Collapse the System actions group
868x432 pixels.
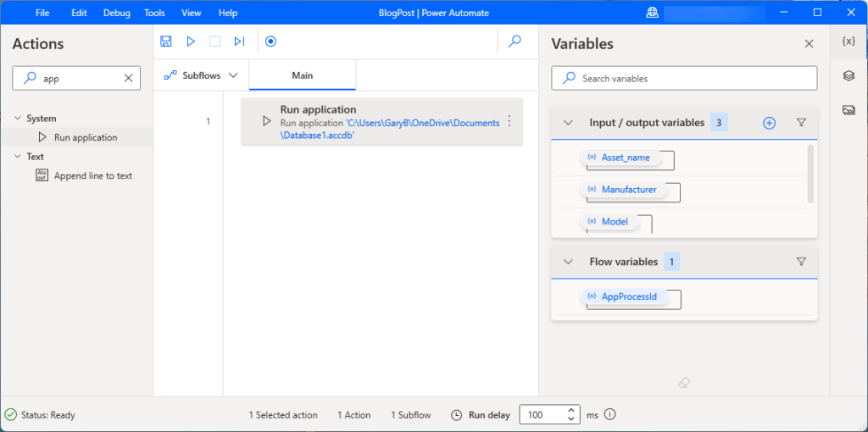(x=17, y=119)
